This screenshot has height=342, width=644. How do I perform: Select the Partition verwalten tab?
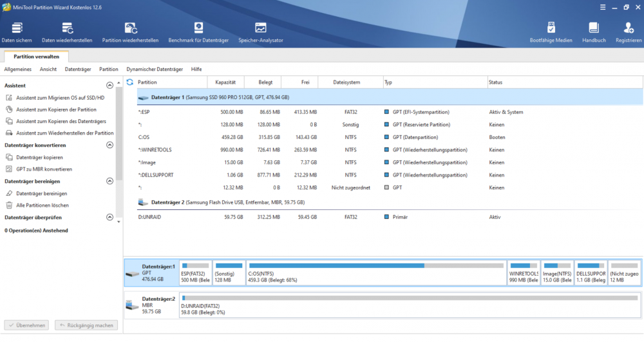pyautogui.click(x=36, y=57)
